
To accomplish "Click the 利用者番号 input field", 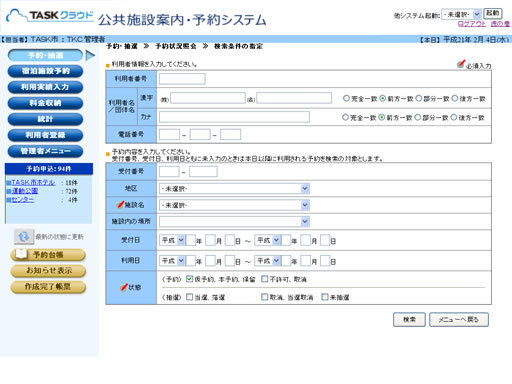I will click(x=182, y=79).
